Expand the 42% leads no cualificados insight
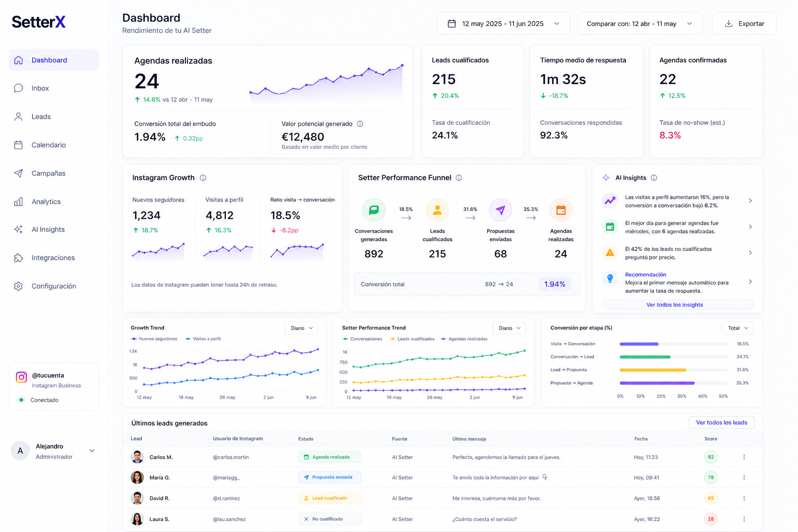The height and width of the screenshot is (532, 798). click(750, 252)
